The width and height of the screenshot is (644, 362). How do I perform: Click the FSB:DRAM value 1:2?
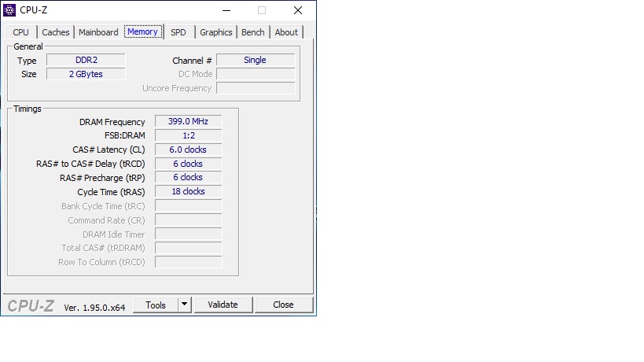click(189, 135)
